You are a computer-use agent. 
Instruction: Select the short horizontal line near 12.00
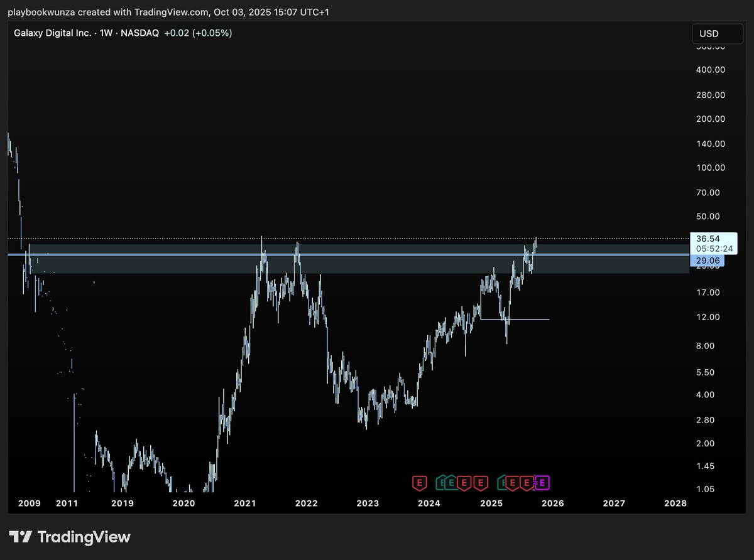point(515,320)
